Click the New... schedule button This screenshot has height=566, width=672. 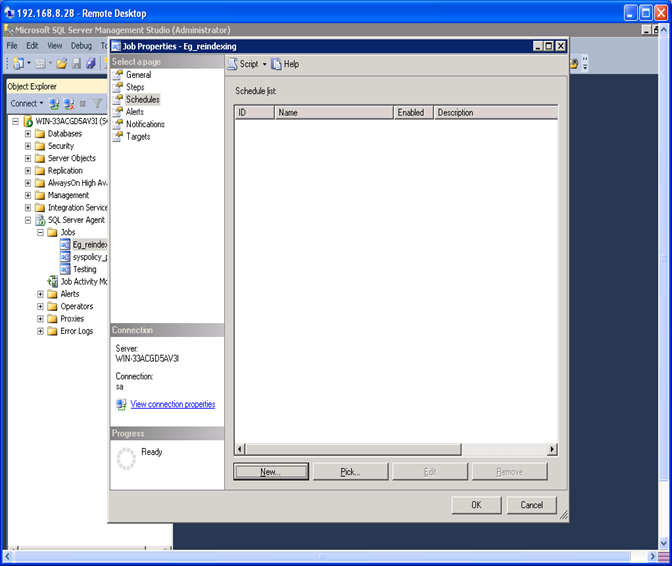click(271, 472)
